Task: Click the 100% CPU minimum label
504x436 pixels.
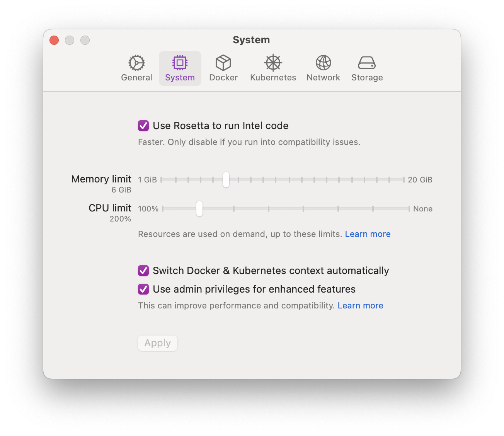Action: coord(148,209)
